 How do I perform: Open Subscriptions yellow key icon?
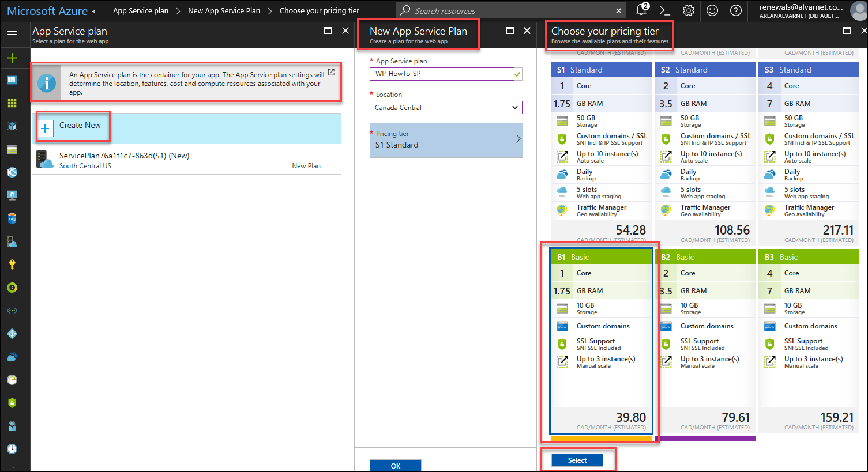pos(12,265)
